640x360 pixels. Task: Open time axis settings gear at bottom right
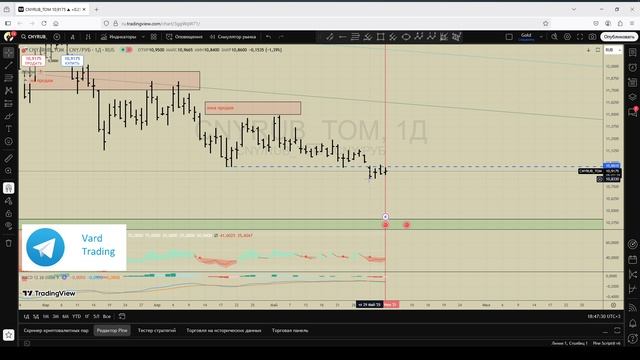613,305
